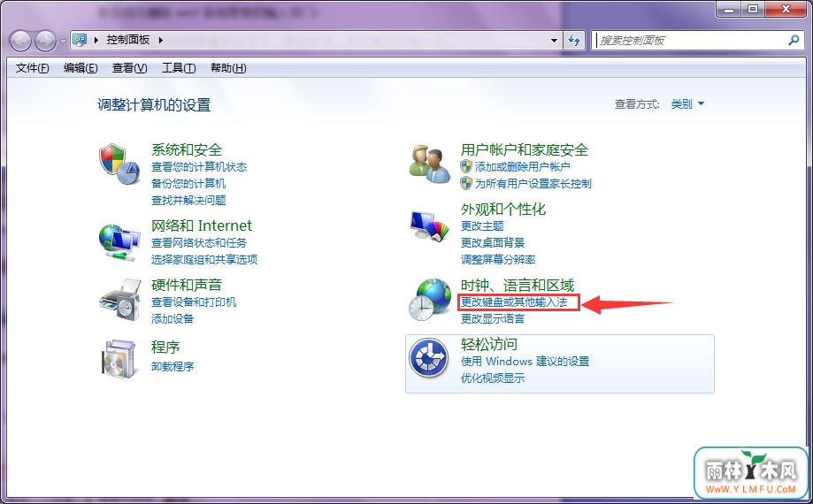Click 更改主题 link
This screenshot has height=504, width=813.
pos(482,225)
